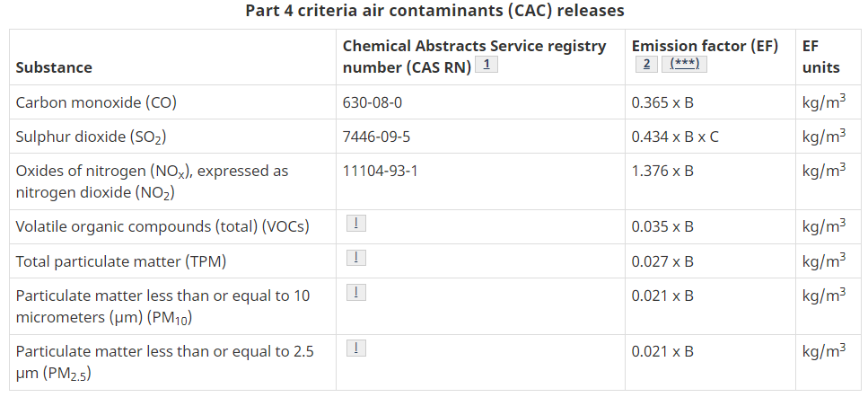Click the CAS number 630-08-0
The height and width of the screenshot is (406, 868).
pos(372,102)
